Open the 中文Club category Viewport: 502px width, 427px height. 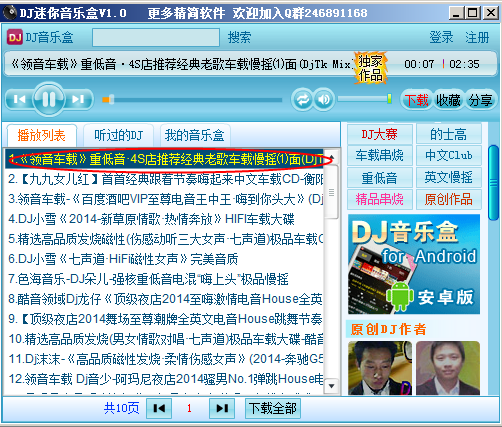449,155
